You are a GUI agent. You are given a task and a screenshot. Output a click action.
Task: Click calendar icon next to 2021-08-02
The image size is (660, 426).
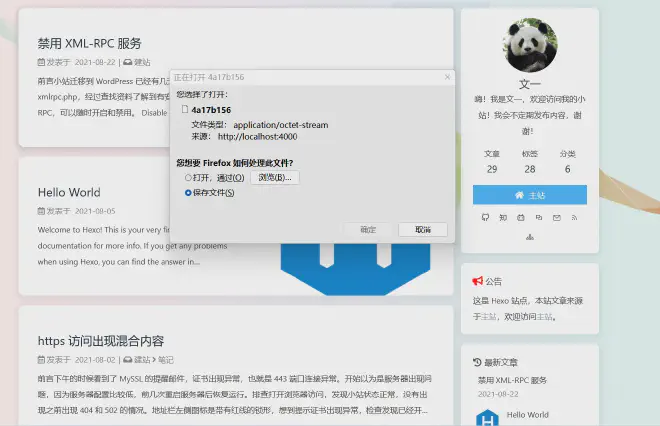[x=41, y=359]
